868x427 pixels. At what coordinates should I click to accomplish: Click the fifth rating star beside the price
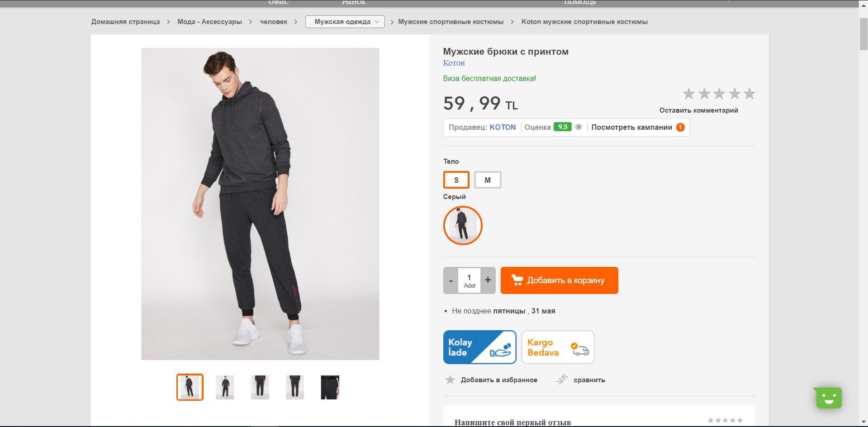(x=749, y=94)
